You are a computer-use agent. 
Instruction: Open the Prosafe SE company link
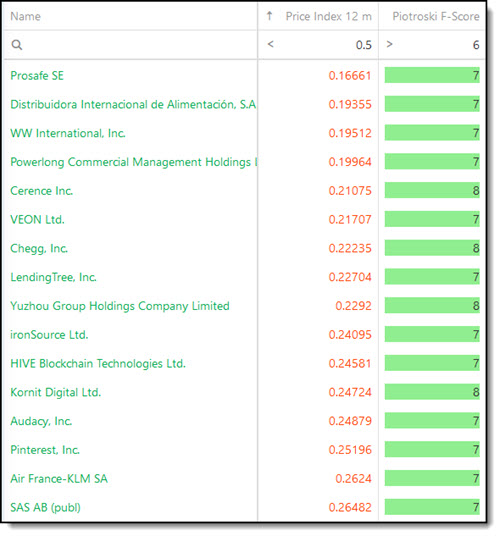click(37, 76)
